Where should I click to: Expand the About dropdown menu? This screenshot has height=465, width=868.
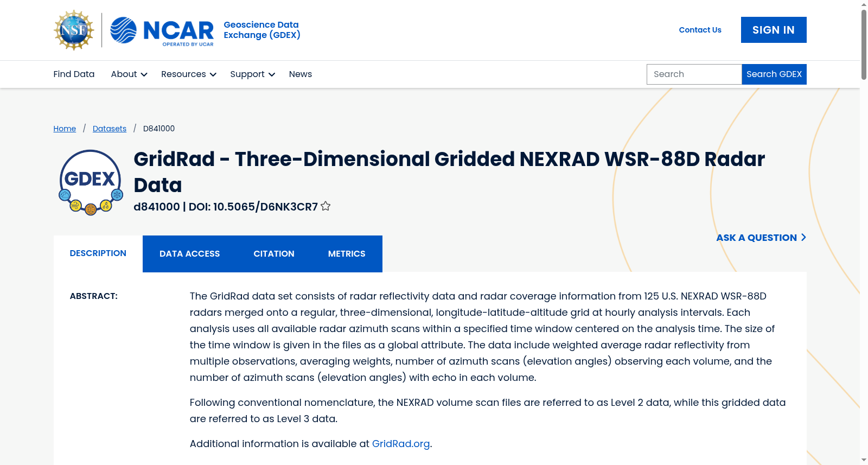129,74
